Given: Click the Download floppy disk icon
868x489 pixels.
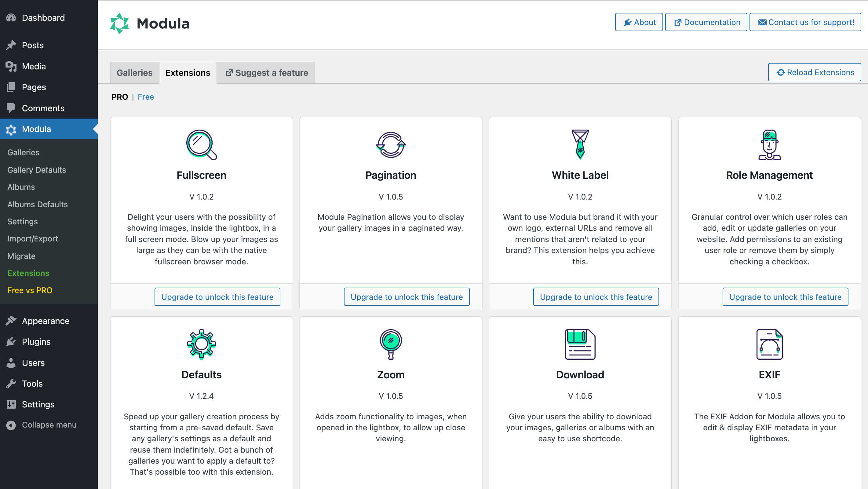Looking at the screenshot, I should point(580,344).
